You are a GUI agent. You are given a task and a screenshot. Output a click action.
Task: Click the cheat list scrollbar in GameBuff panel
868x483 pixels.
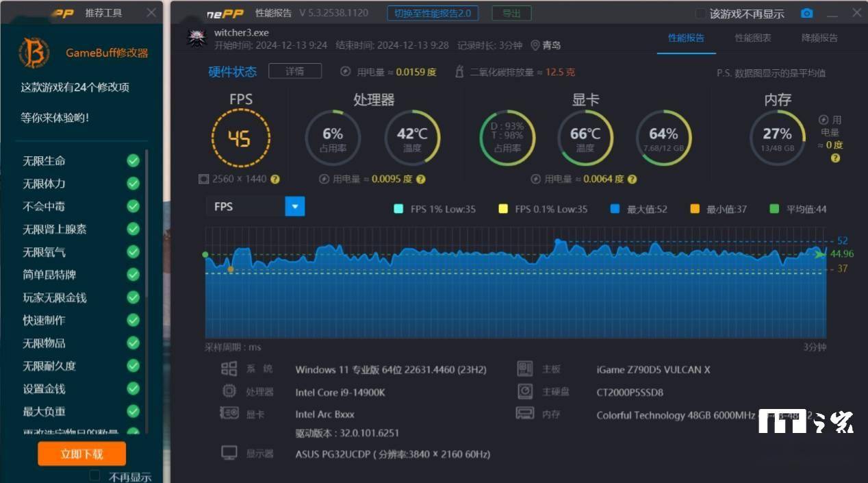point(146,223)
